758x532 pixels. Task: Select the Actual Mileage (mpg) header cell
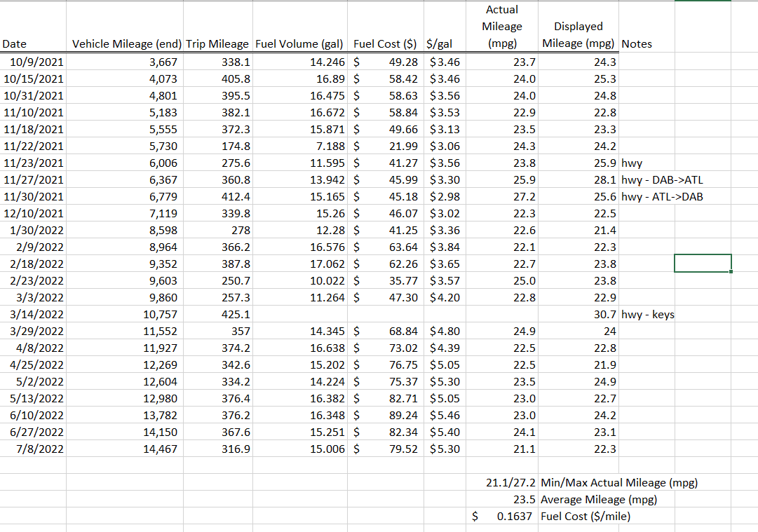pos(502,27)
